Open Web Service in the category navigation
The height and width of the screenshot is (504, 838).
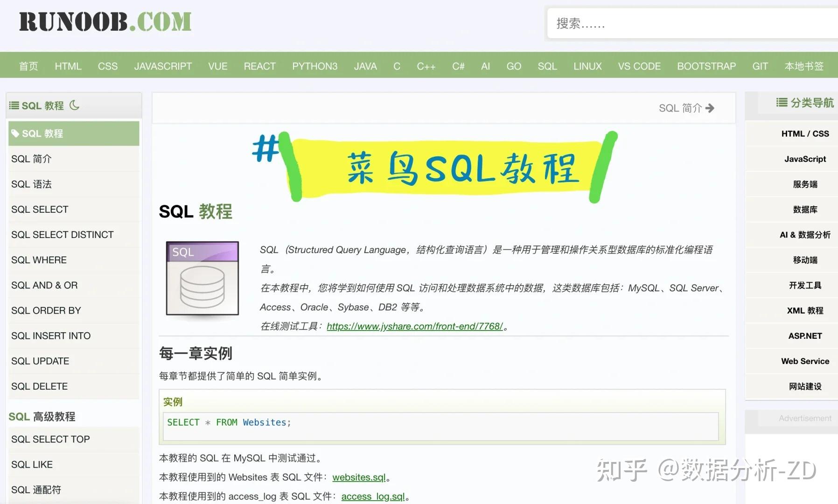pyautogui.click(x=804, y=361)
